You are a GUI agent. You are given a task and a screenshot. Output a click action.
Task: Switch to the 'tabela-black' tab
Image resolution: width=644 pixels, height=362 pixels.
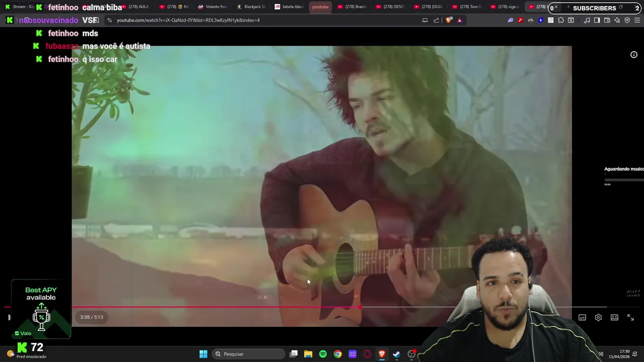(x=289, y=7)
